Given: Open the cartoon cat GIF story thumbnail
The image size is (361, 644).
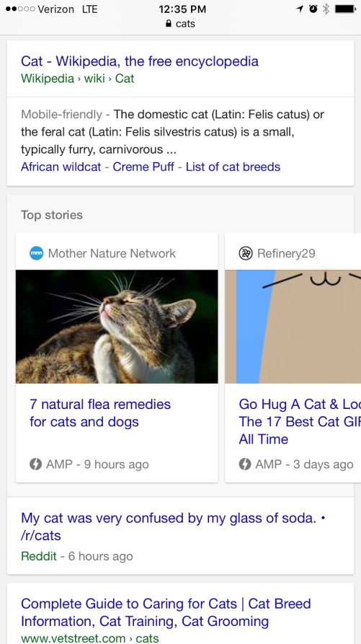Looking at the screenshot, I should pos(293,327).
